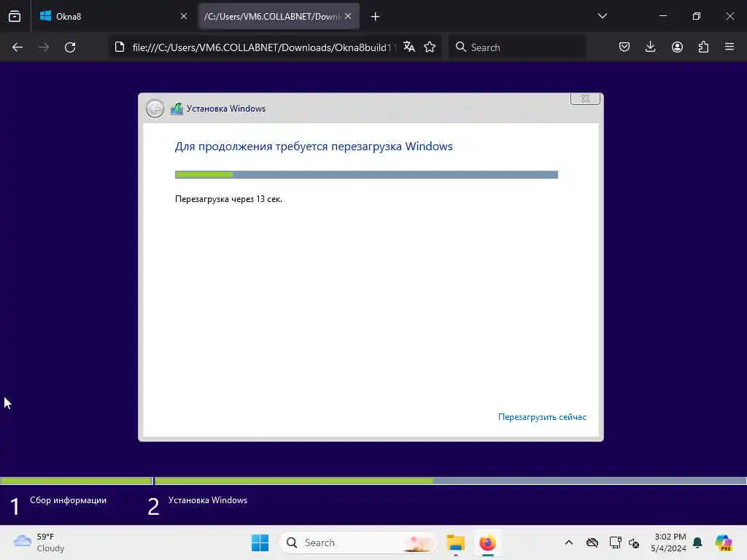The height and width of the screenshot is (560, 747).
Task: Open the notification bell
Action: pos(697,542)
